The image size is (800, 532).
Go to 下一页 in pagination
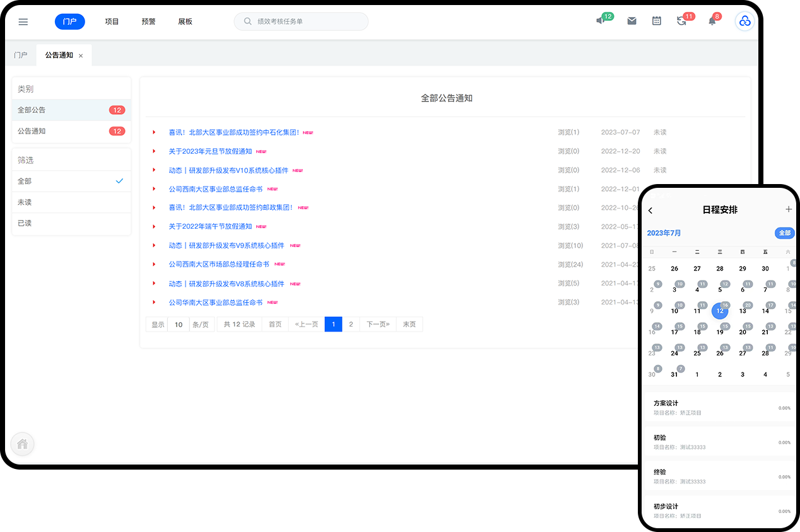[378, 325]
